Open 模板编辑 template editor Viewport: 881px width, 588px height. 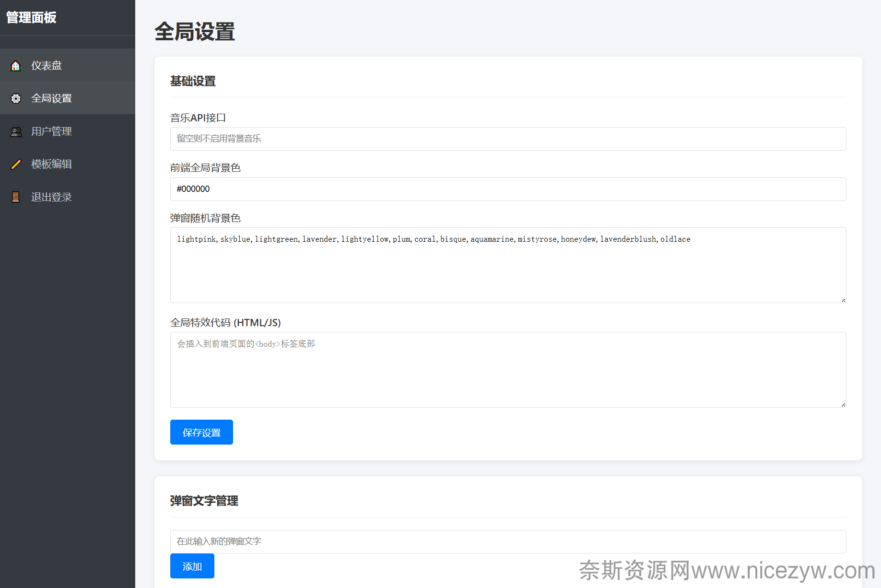click(51, 164)
